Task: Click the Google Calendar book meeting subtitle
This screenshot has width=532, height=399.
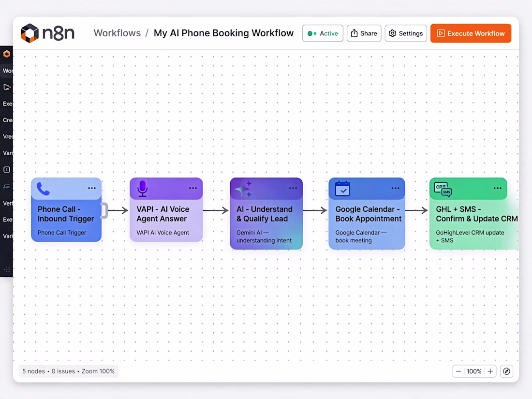Action: [361, 236]
